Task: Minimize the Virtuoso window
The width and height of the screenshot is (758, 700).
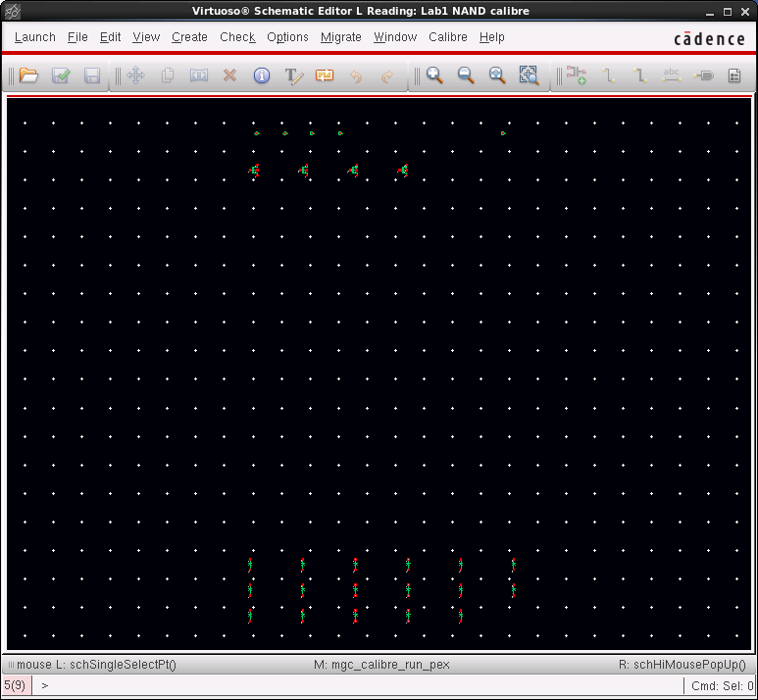Action: pyautogui.click(x=710, y=12)
